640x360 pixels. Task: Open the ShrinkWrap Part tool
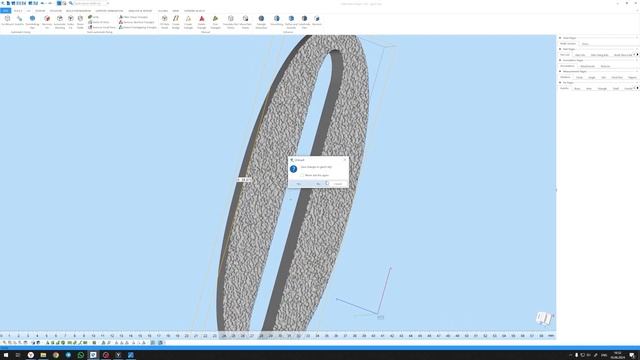(x=32, y=22)
